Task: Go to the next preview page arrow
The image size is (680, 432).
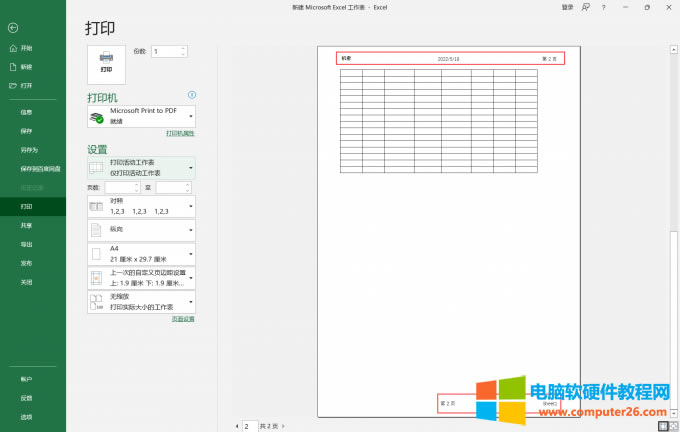Action: click(x=283, y=426)
